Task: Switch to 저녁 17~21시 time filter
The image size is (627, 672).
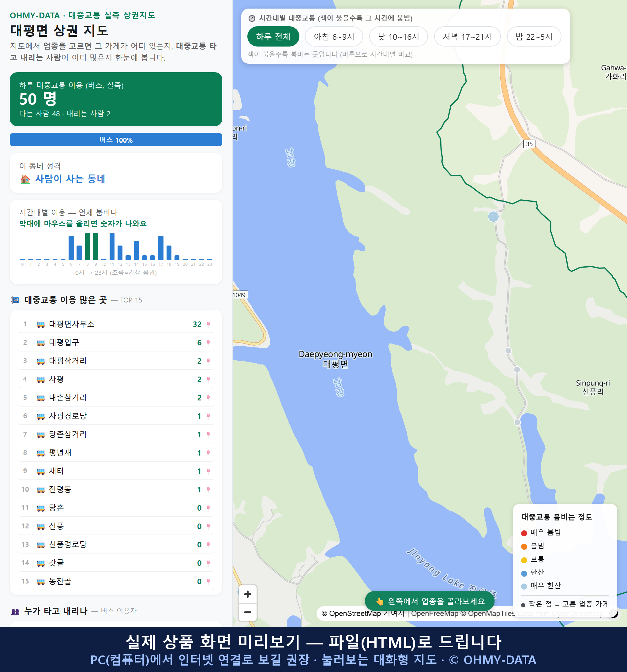Action: (x=467, y=36)
